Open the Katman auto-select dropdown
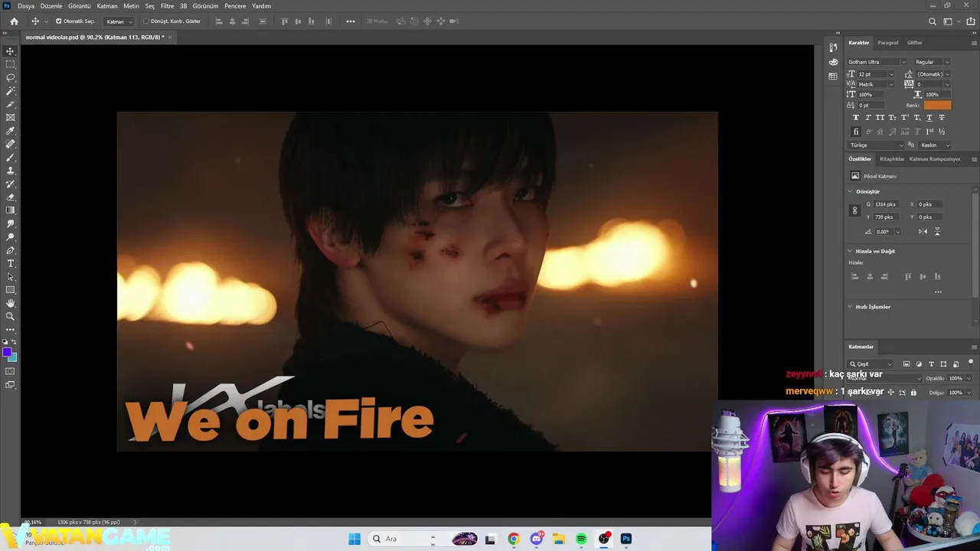Image resolution: width=980 pixels, height=551 pixels. point(119,21)
